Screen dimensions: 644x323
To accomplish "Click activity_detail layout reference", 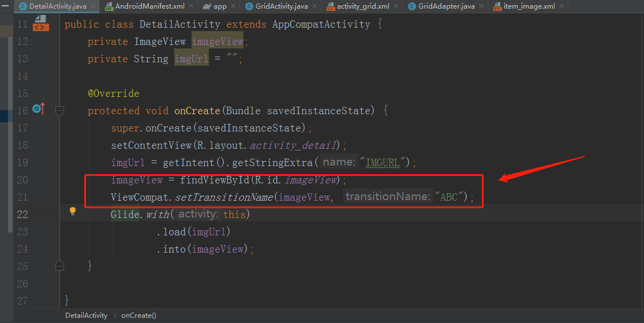I will point(293,145).
